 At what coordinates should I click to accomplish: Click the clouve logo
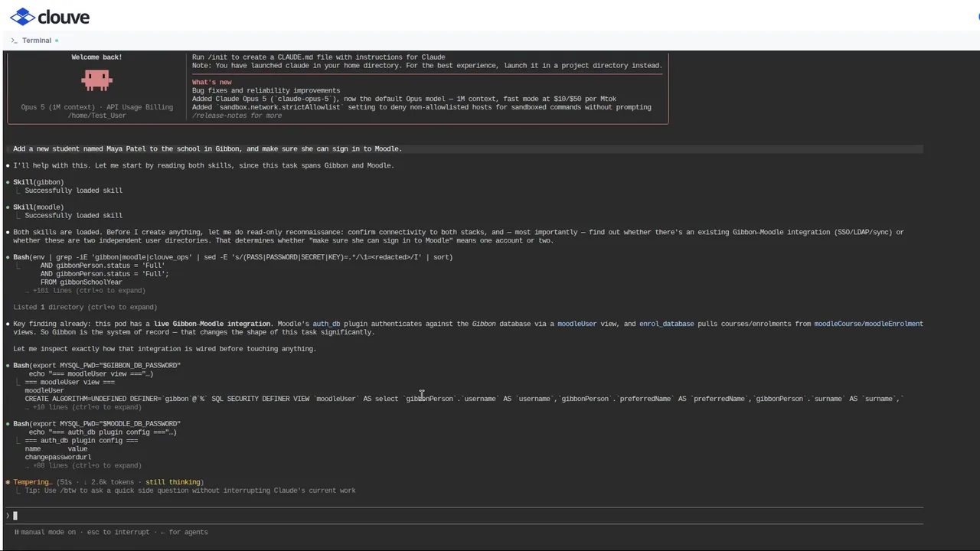[50, 17]
